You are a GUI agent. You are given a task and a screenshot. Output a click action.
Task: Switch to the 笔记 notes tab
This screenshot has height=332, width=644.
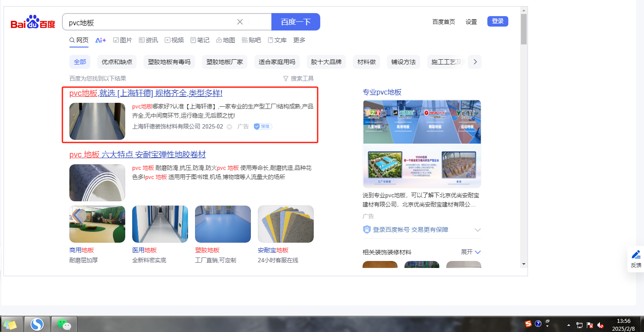(x=200, y=40)
